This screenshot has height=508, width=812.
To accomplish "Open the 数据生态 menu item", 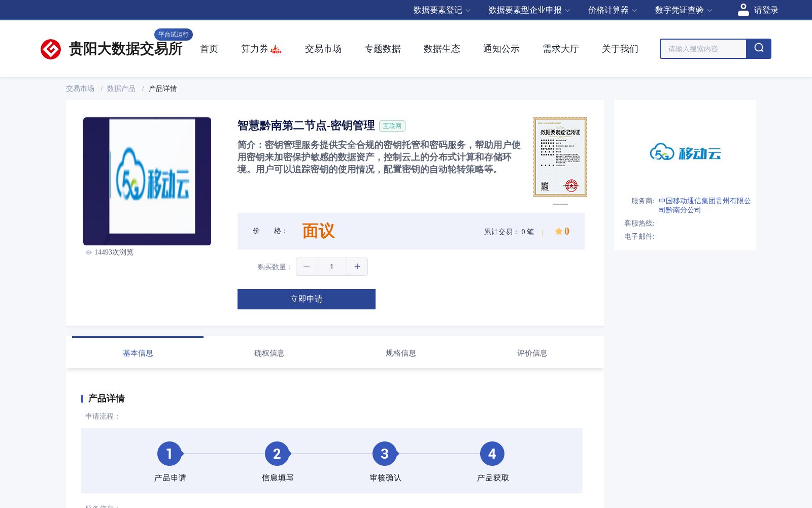I will pyautogui.click(x=442, y=49).
